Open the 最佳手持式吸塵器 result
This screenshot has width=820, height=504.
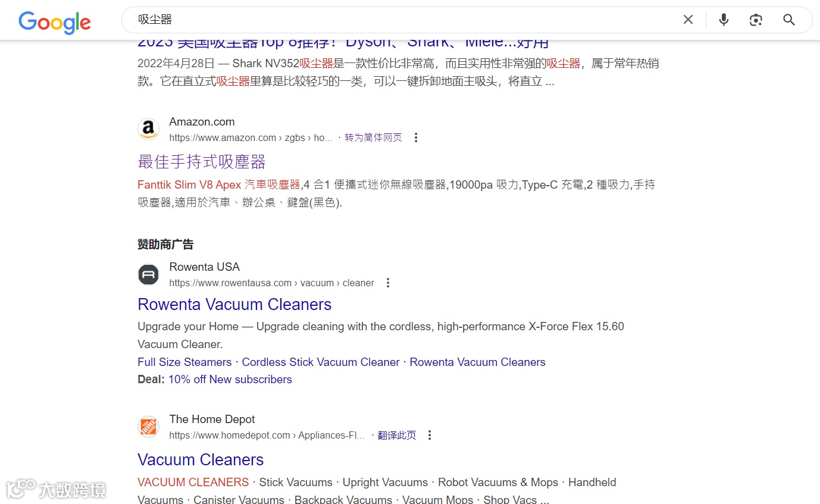[x=202, y=162]
